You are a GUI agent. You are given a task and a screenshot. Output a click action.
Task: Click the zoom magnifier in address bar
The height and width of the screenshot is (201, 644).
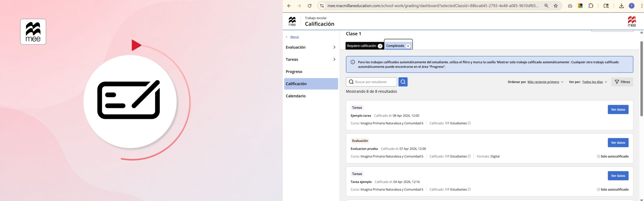[x=546, y=6]
